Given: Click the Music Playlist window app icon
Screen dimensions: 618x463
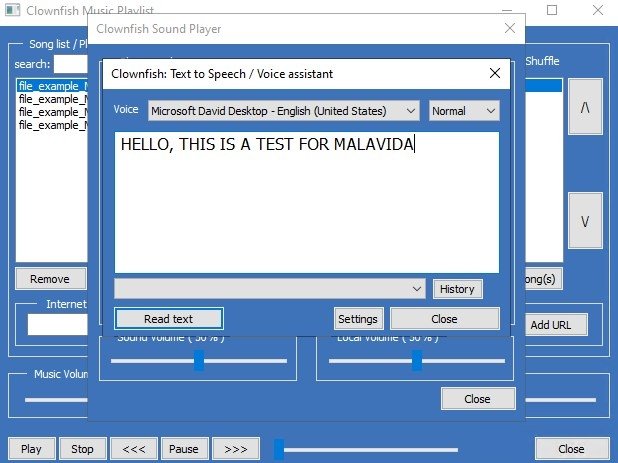Looking at the screenshot, I should point(12,10).
